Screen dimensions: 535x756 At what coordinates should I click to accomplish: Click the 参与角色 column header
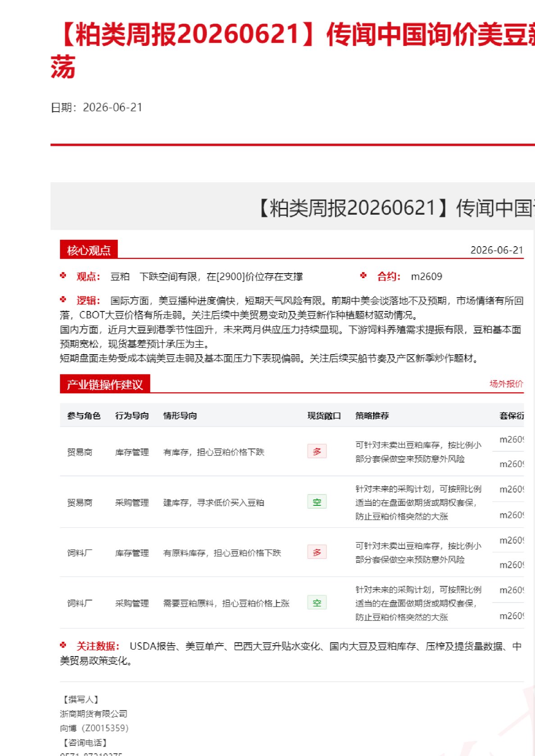coord(84,416)
